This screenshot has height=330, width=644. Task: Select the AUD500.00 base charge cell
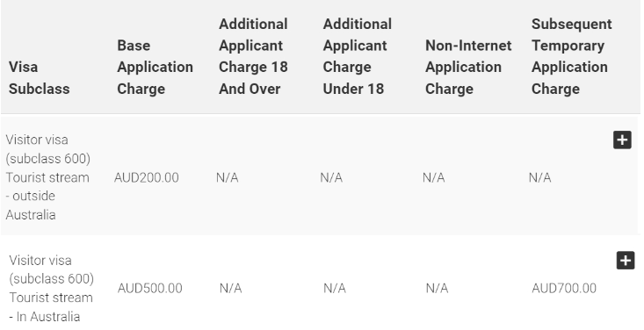point(150,288)
